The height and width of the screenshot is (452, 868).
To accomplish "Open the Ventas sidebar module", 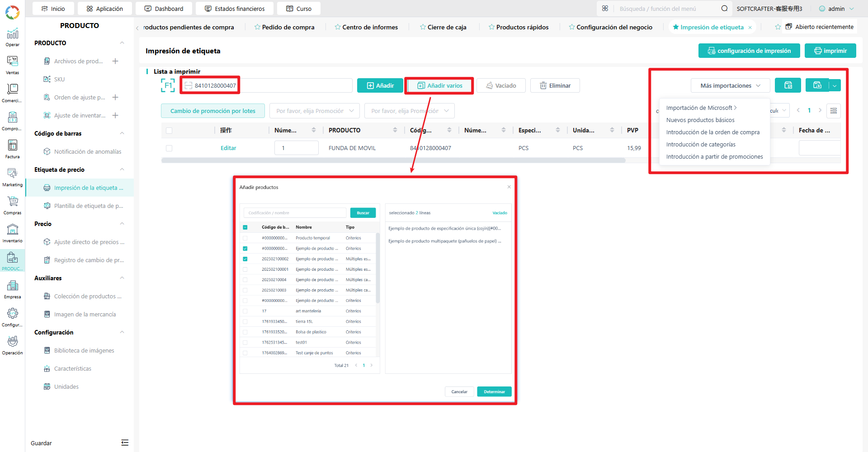I will (13, 65).
